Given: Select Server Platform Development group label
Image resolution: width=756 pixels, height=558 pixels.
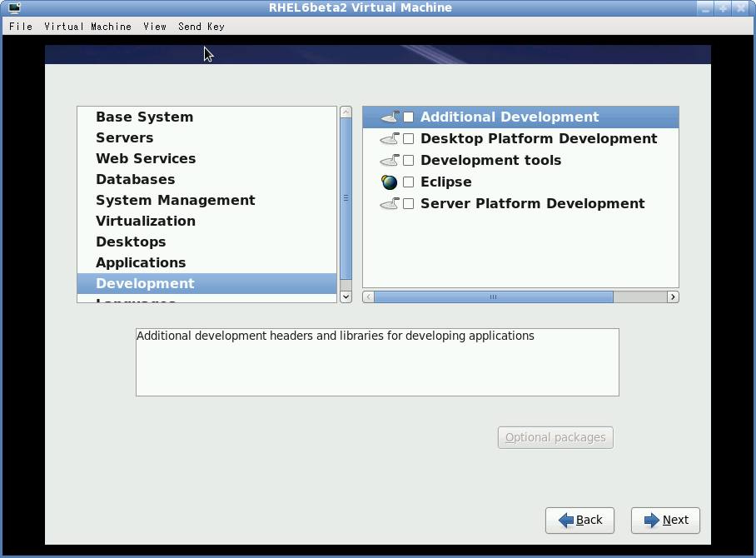Looking at the screenshot, I should point(532,204).
